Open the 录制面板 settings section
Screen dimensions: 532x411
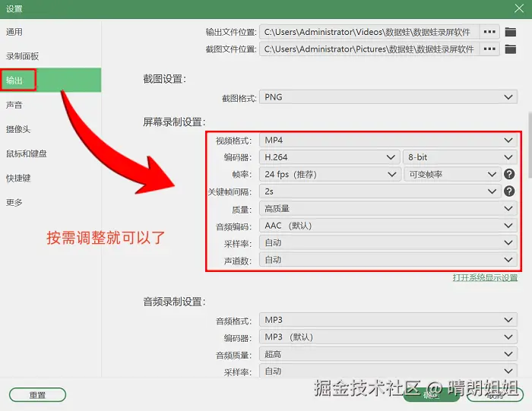click(51, 56)
